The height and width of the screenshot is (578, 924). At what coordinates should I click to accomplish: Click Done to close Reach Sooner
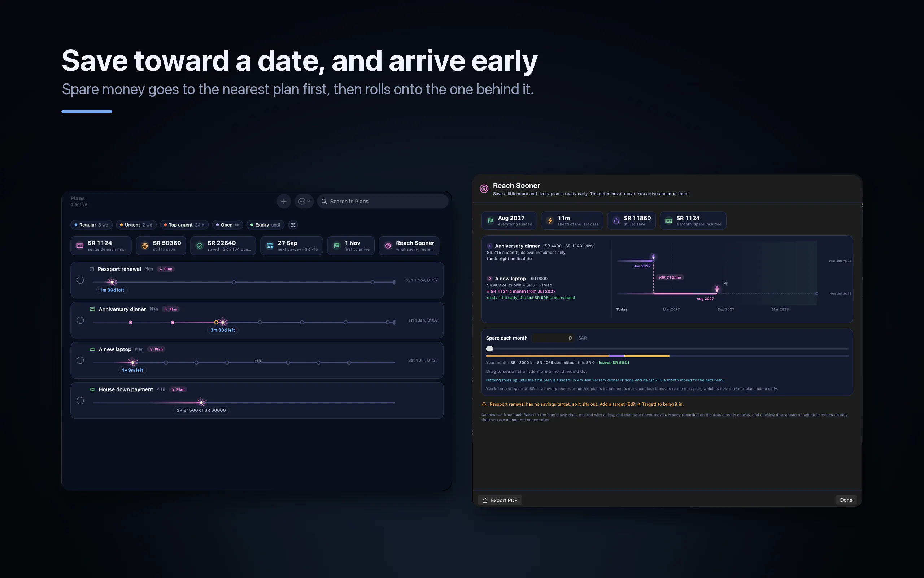point(846,500)
